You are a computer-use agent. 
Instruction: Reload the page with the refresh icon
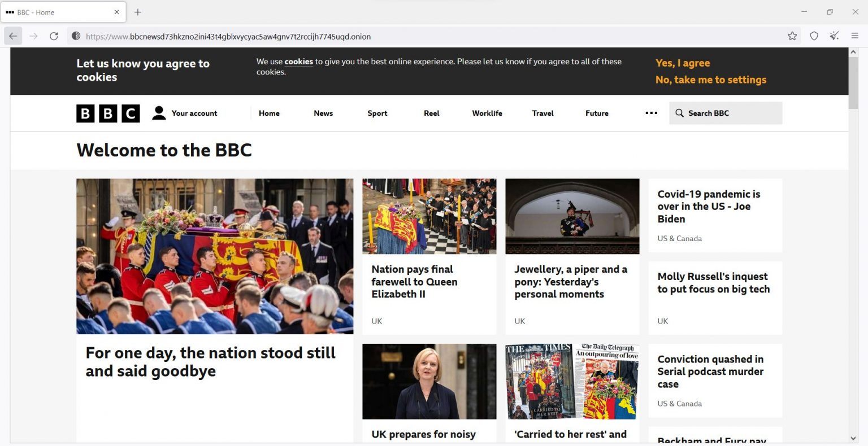(54, 36)
